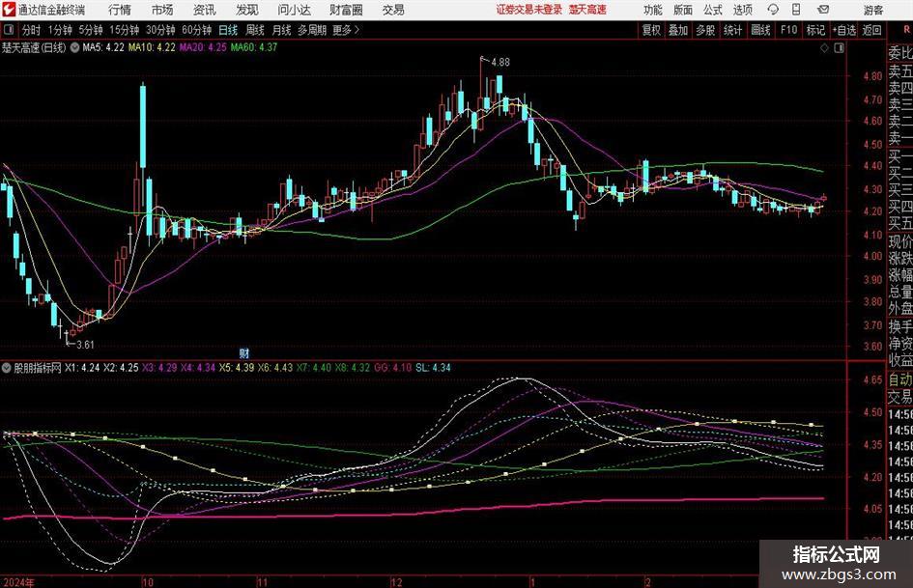Click the 多股 multi-stock button
913x588 pixels.
click(705, 30)
